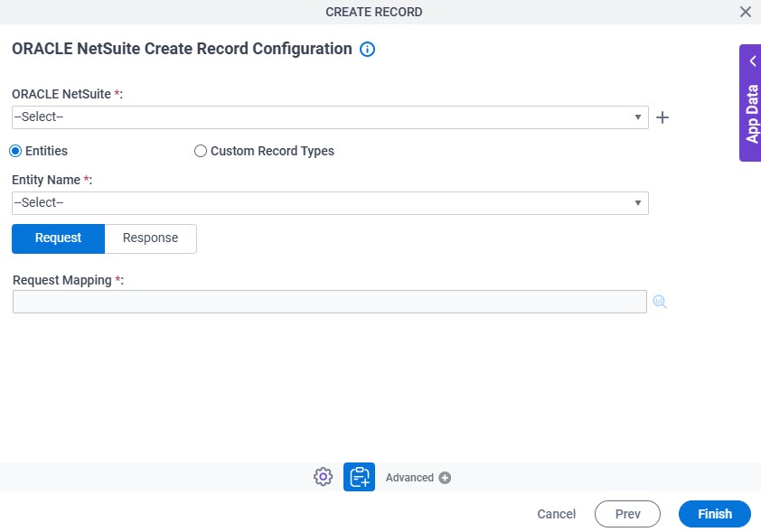This screenshot has width=761, height=532.
Task: Click the Advanced label
Action: (409, 478)
